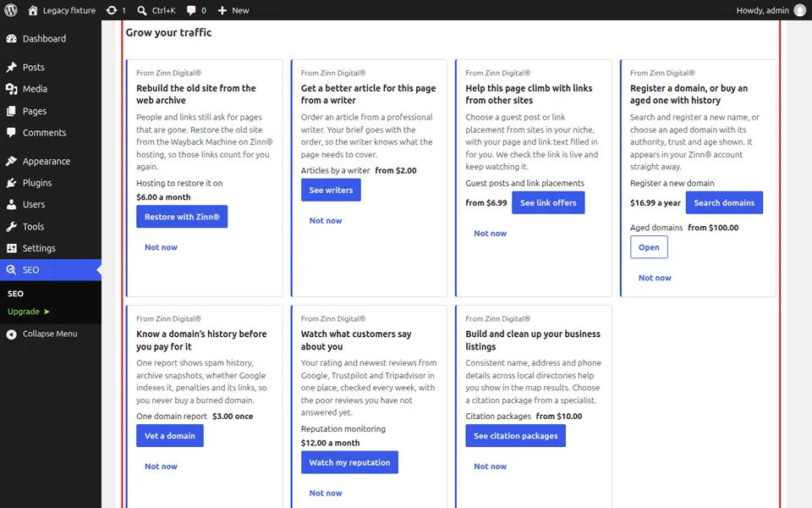The width and height of the screenshot is (812, 508).
Task: Open the New content dropdown
Action: click(x=233, y=10)
